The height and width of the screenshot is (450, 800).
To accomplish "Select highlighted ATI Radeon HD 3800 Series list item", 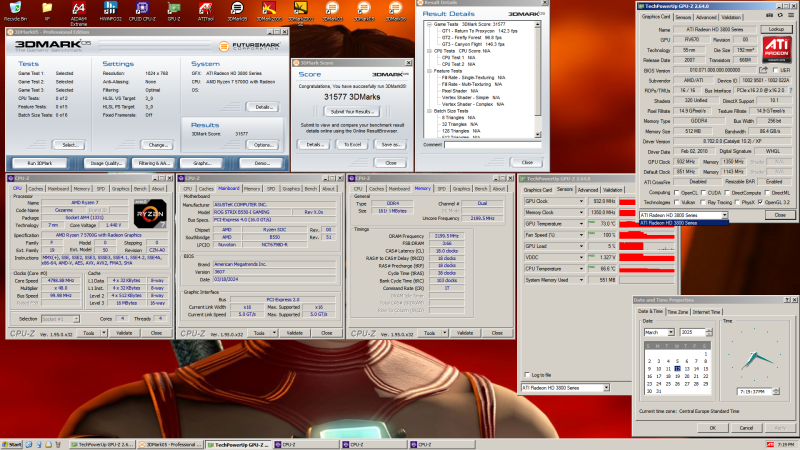I will pos(684,223).
